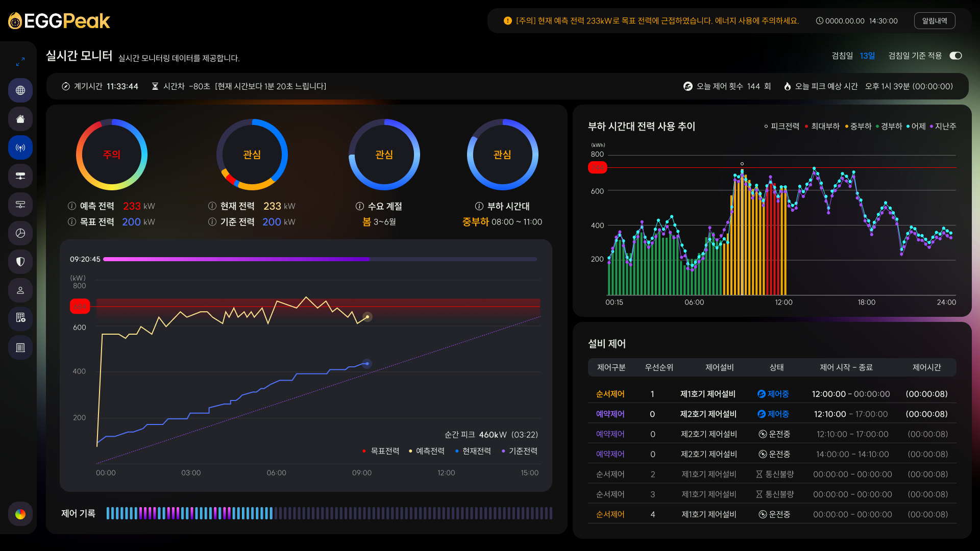Click the 09:20:45 purple progress bar
The height and width of the screenshot is (551, 980).
pos(320,259)
